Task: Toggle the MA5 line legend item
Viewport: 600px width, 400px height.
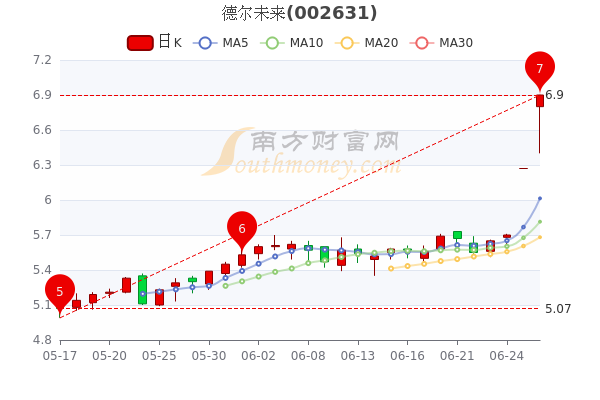Action: pos(221,43)
